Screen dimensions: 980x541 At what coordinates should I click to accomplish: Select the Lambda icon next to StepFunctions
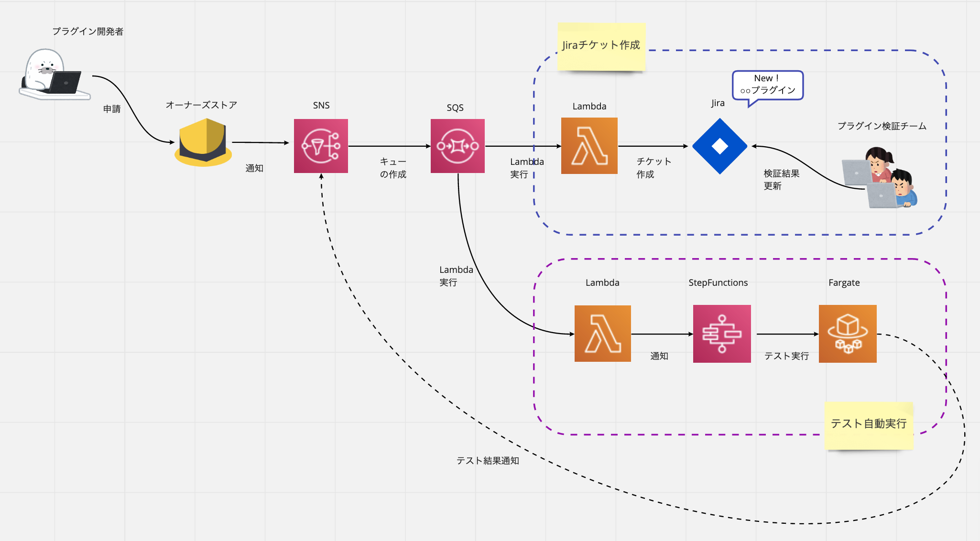tap(603, 334)
